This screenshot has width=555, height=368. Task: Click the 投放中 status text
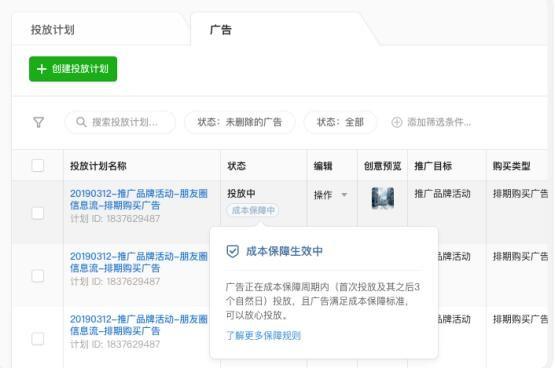[x=241, y=194]
